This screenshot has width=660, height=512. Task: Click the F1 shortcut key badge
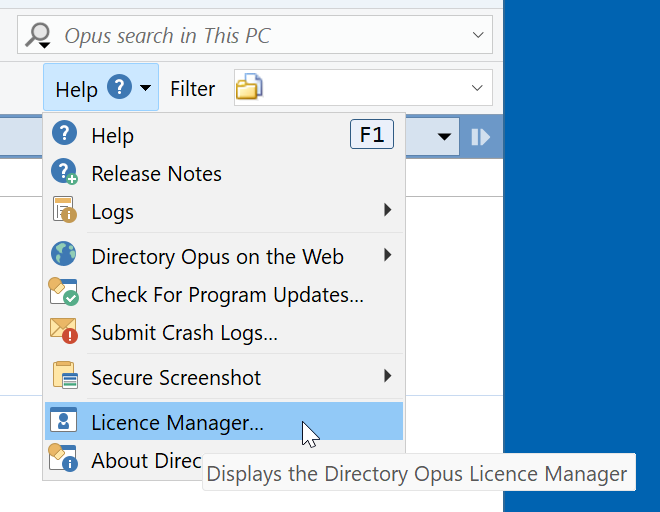(372, 134)
